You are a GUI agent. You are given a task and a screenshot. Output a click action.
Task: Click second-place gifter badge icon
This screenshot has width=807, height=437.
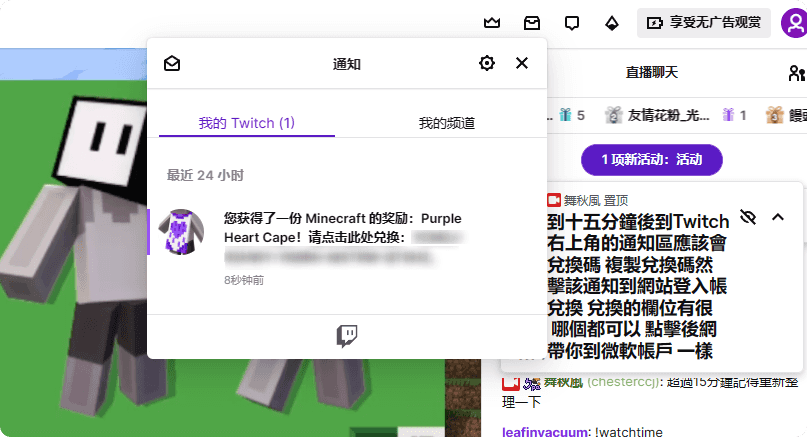(613, 115)
